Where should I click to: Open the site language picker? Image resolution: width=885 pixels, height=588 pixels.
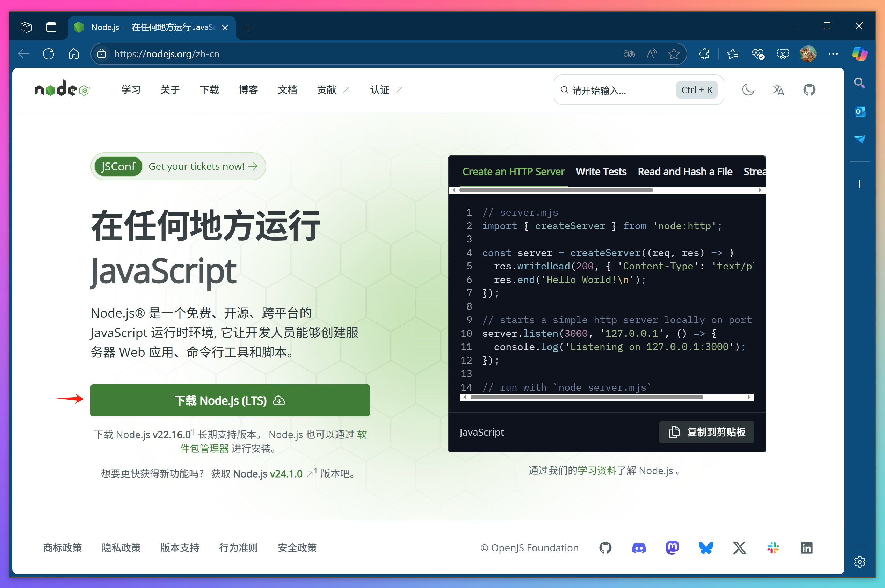tap(778, 90)
